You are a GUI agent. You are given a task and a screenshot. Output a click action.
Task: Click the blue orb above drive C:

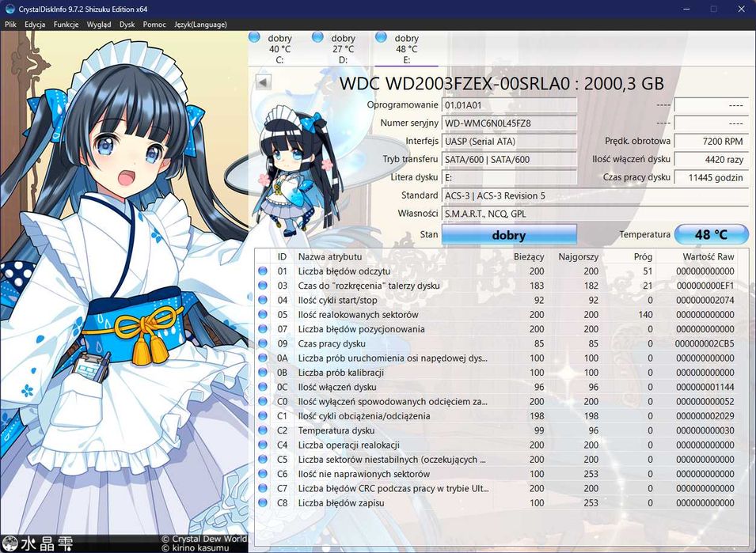[254, 36]
